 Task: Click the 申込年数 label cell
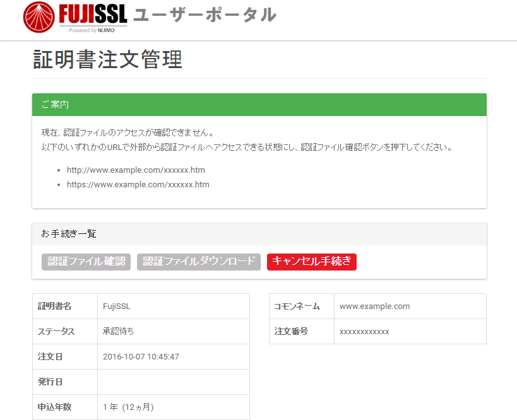pos(65,407)
